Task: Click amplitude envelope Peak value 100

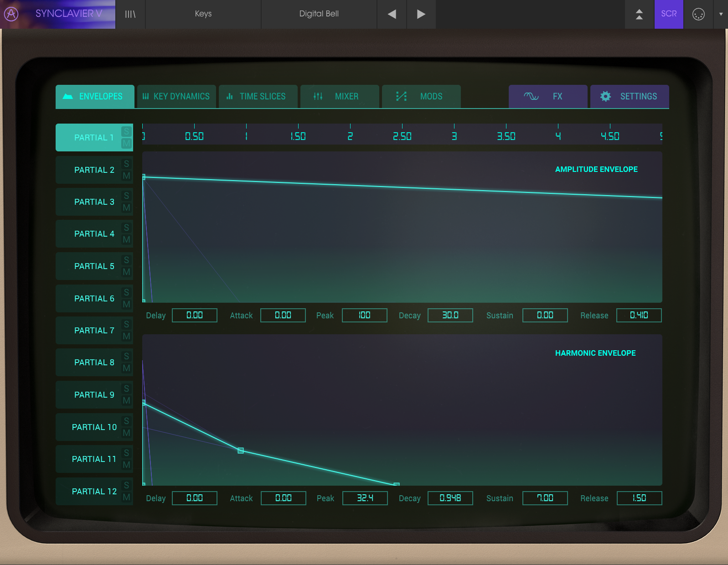Action: (x=365, y=315)
